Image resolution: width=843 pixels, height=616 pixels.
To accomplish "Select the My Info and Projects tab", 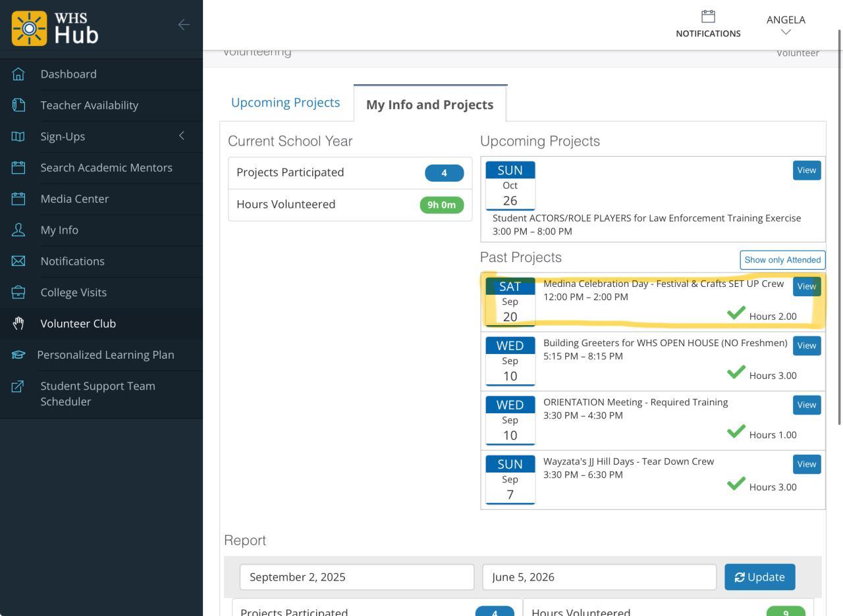I will click(429, 105).
